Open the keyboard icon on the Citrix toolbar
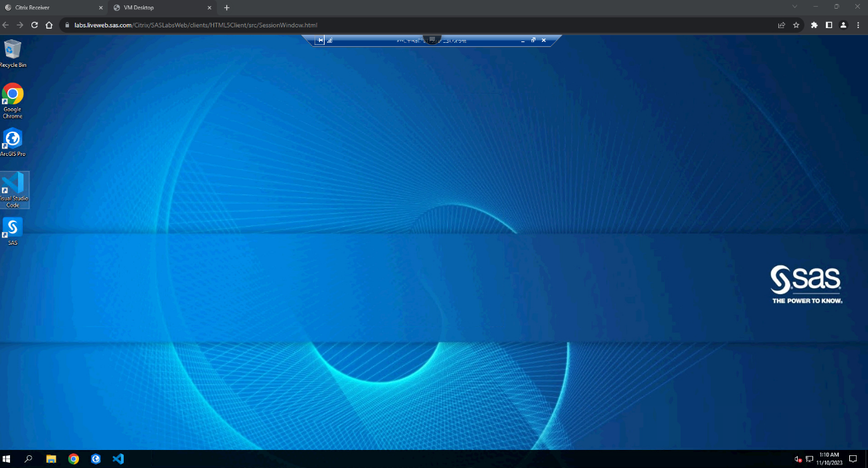 coord(320,40)
